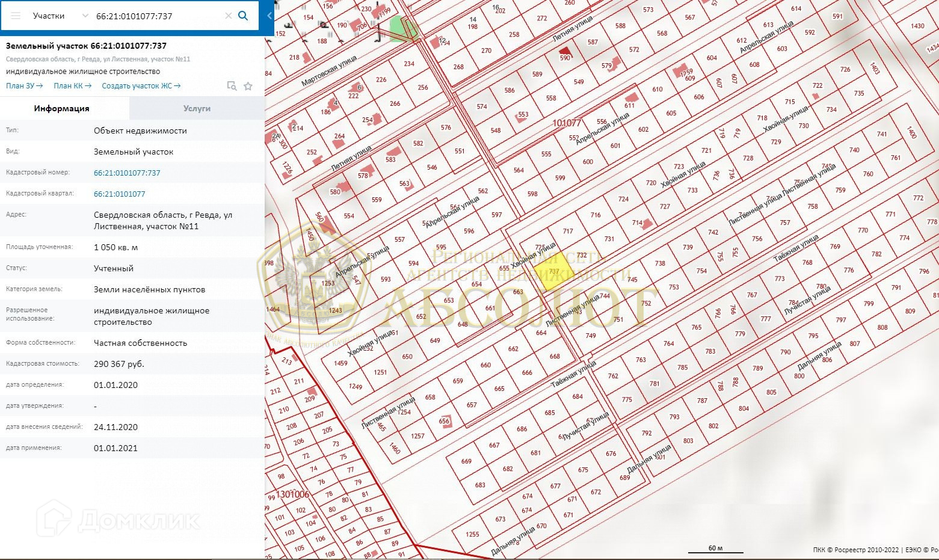Switch to the Услуги tab
This screenshot has height=560, width=939.
197,108
